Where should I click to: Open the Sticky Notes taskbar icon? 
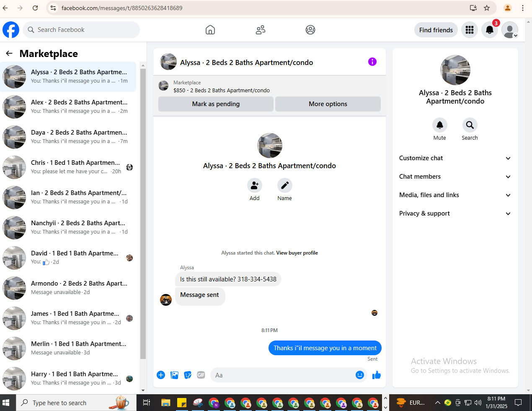point(182,403)
